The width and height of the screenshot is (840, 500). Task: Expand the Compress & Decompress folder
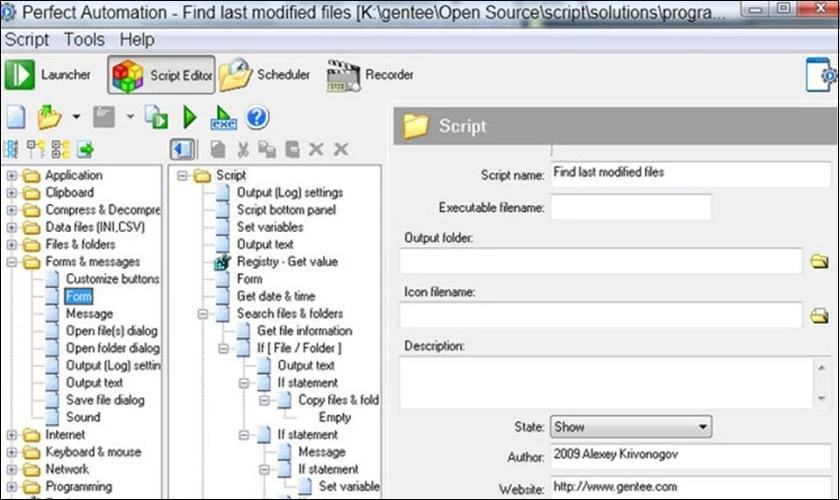pos(11,210)
